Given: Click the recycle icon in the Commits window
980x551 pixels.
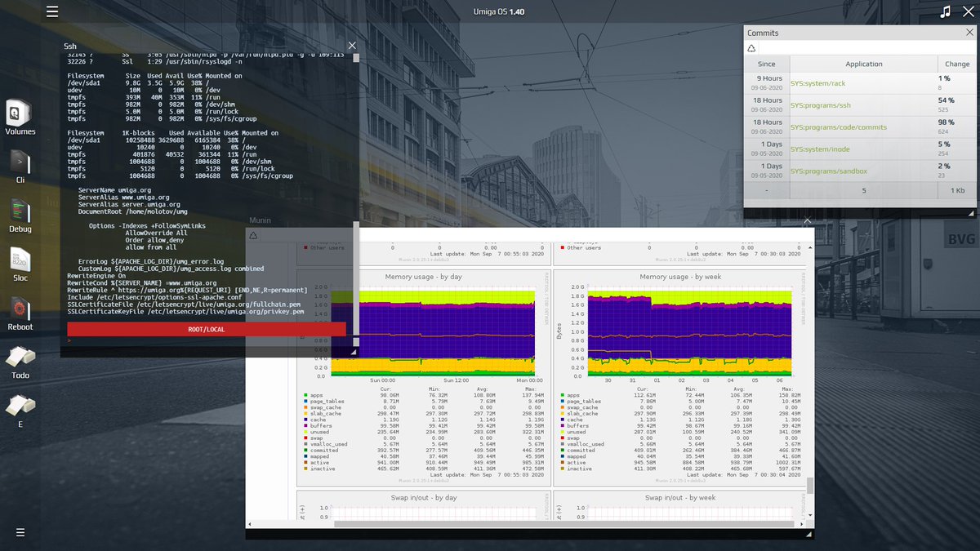Looking at the screenshot, I should click(x=752, y=48).
